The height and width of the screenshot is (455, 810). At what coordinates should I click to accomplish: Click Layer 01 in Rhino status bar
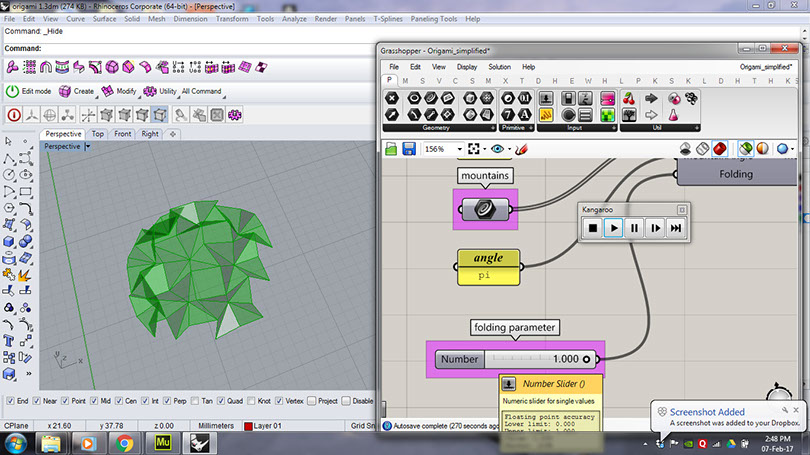[267, 426]
